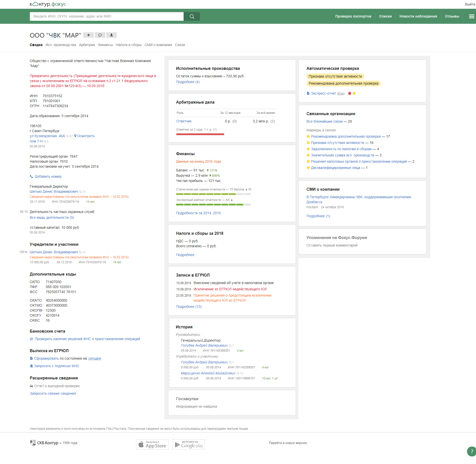
Task: Click the сегодня date link in Выписка
Action: click(x=95, y=358)
